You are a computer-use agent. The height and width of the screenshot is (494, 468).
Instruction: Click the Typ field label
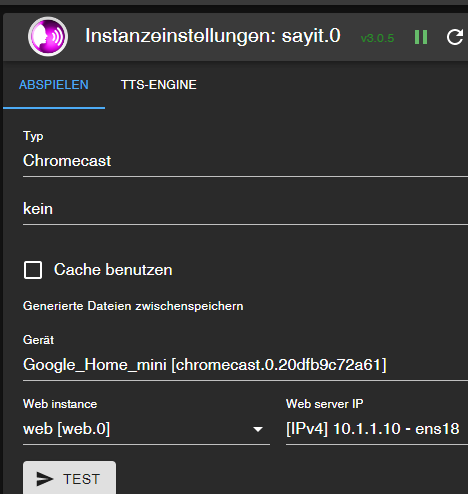click(33, 136)
